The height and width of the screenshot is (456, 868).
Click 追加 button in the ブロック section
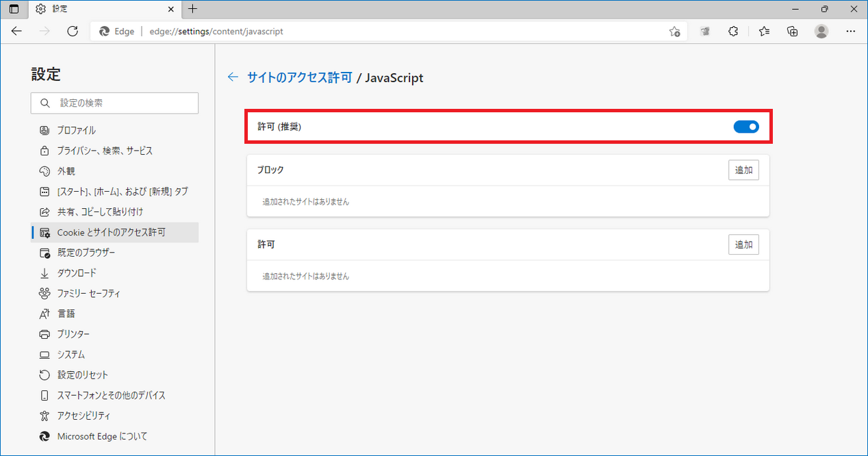[743, 170]
